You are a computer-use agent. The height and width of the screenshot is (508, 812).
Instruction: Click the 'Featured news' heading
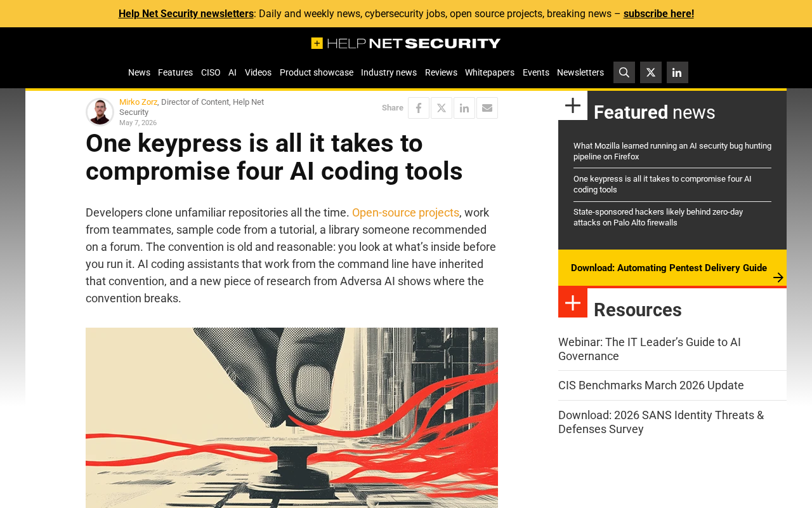point(655,112)
